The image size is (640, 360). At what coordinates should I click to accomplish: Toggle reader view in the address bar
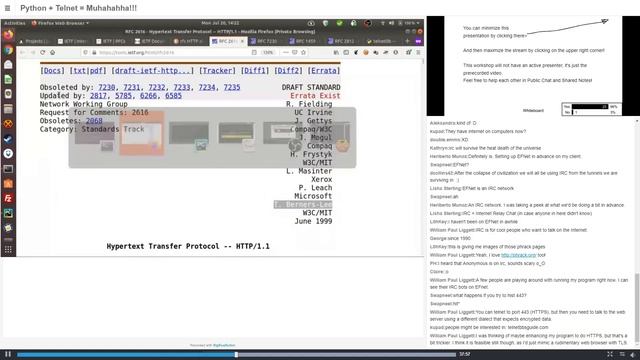[254, 52]
